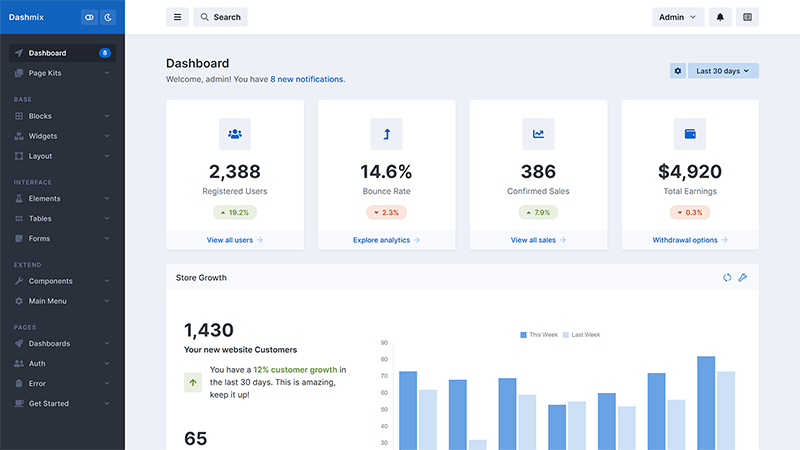800x450 pixels.
Task: Click the notifications bell icon
Action: click(x=719, y=17)
